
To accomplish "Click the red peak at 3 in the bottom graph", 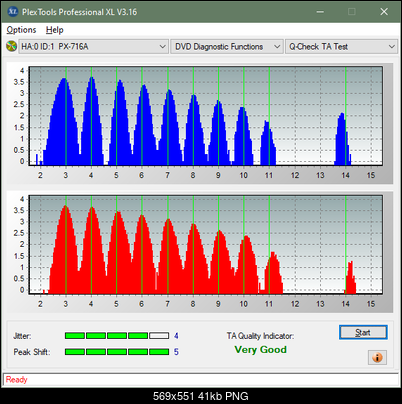I will coord(65,249).
